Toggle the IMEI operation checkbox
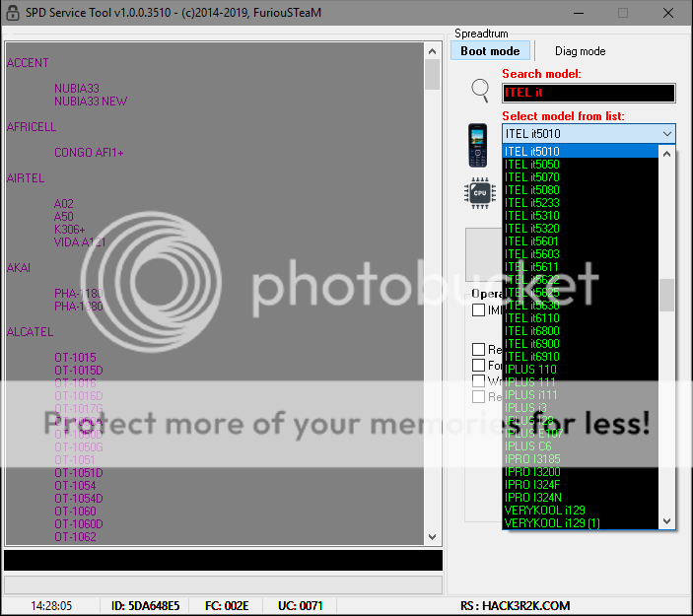The height and width of the screenshot is (616, 693). coord(479,309)
